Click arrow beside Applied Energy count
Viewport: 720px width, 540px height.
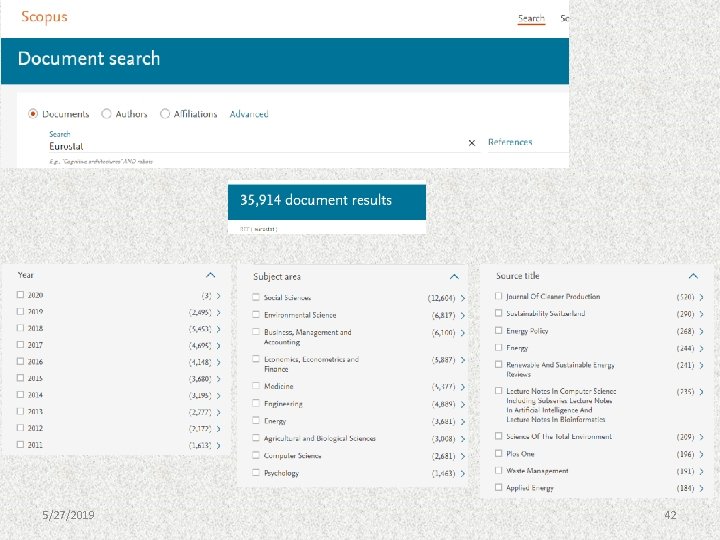point(702,489)
